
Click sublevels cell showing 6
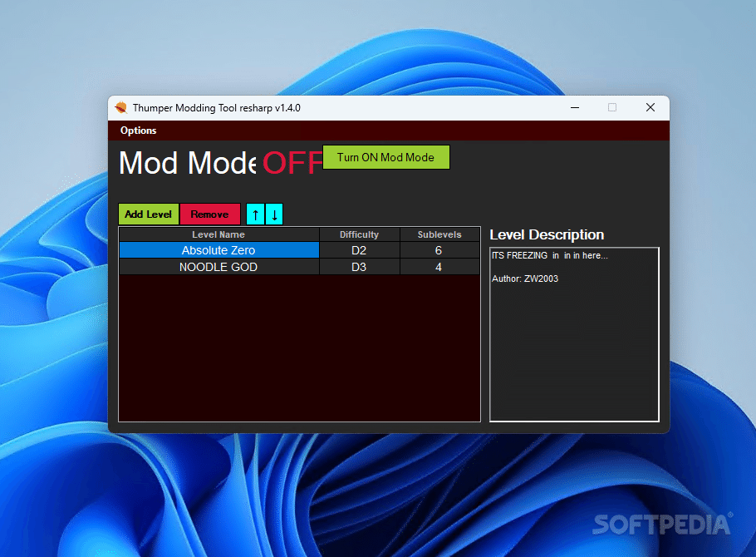(x=439, y=250)
